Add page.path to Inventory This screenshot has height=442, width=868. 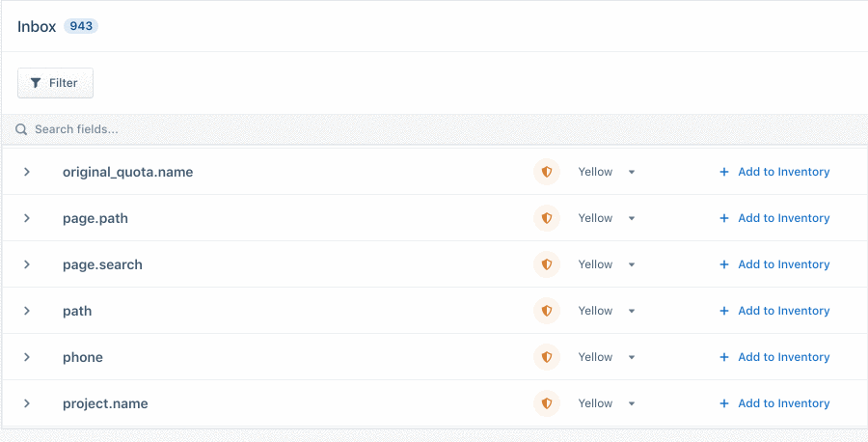[774, 218]
